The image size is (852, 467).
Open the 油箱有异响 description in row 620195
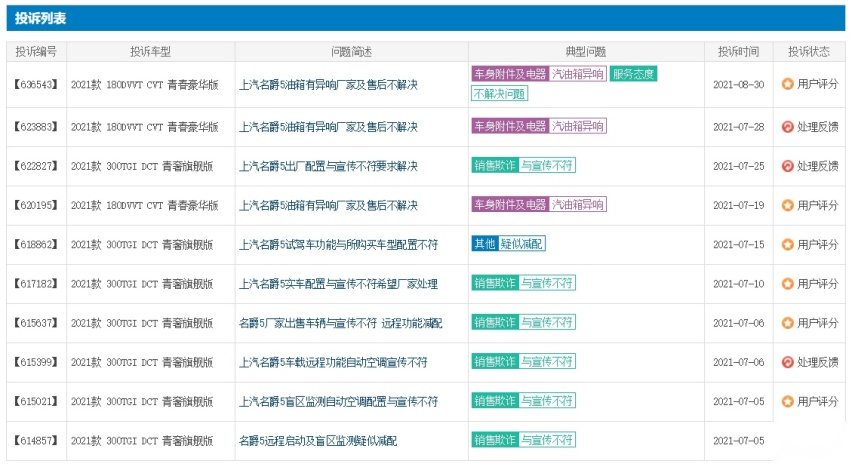click(328, 206)
